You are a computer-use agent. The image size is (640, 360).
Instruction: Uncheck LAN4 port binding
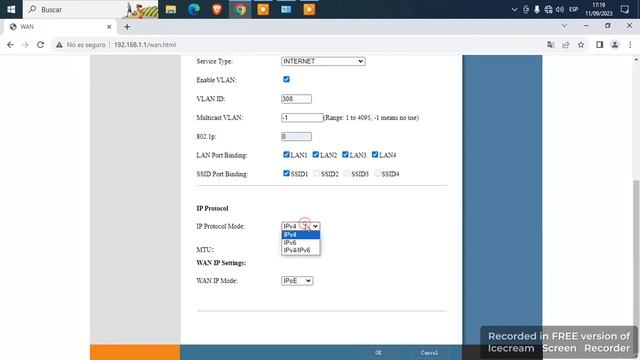point(375,155)
